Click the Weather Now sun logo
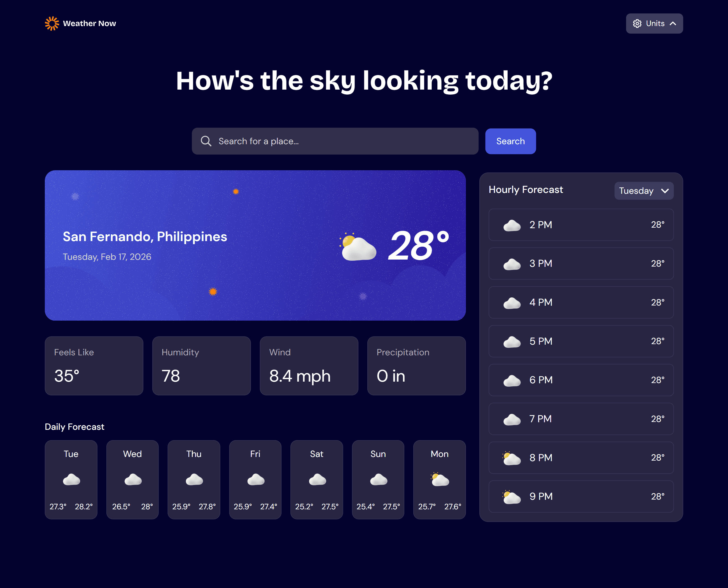 click(52, 23)
